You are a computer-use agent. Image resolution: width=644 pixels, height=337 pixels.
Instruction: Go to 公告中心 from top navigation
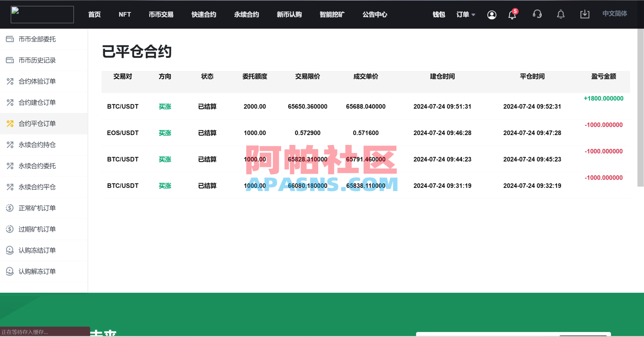coord(375,14)
